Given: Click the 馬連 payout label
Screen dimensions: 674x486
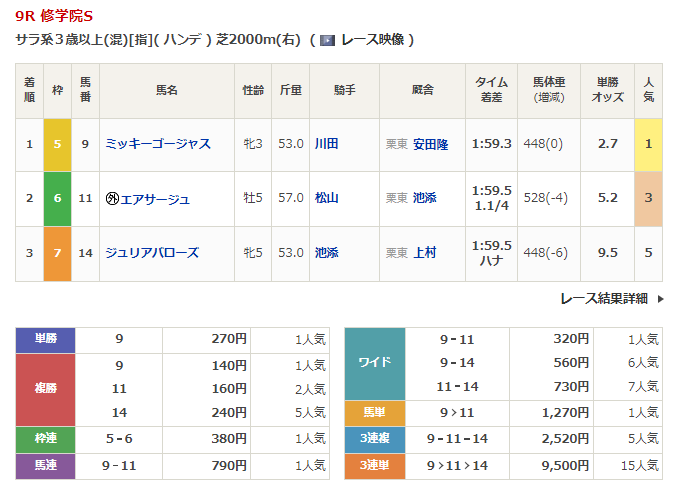Looking at the screenshot, I should click(45, 464).
